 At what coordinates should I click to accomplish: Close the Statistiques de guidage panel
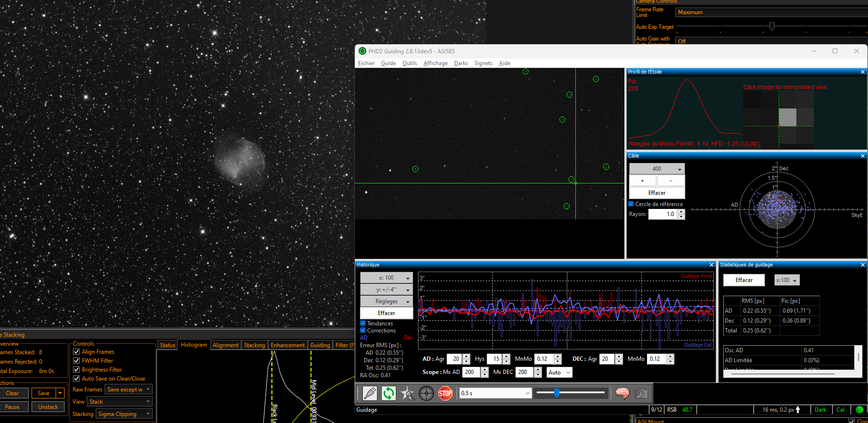tap(863, 265)
